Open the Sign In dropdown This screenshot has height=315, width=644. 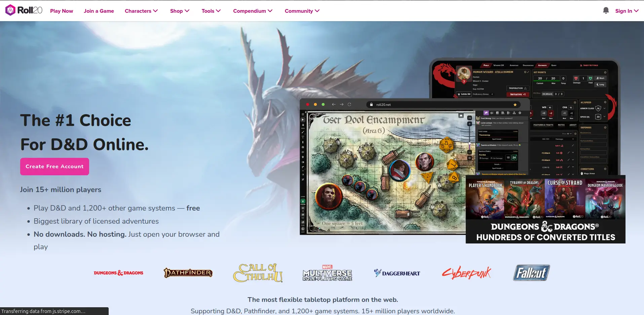tap(627, 11)
